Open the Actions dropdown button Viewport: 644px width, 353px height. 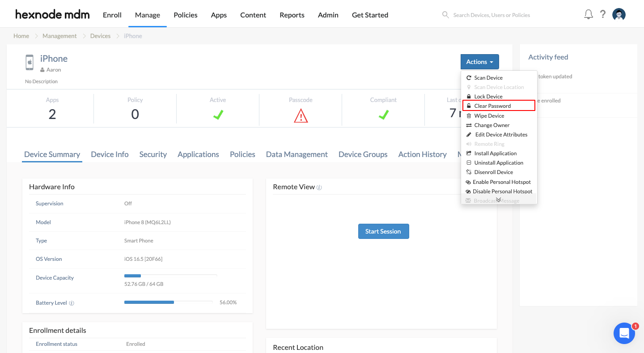tap(479, 62)
